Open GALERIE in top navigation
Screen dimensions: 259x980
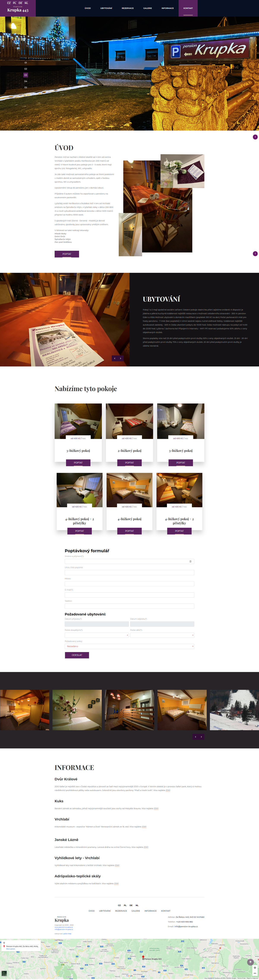pyautogui.click(x=148, y=8)
